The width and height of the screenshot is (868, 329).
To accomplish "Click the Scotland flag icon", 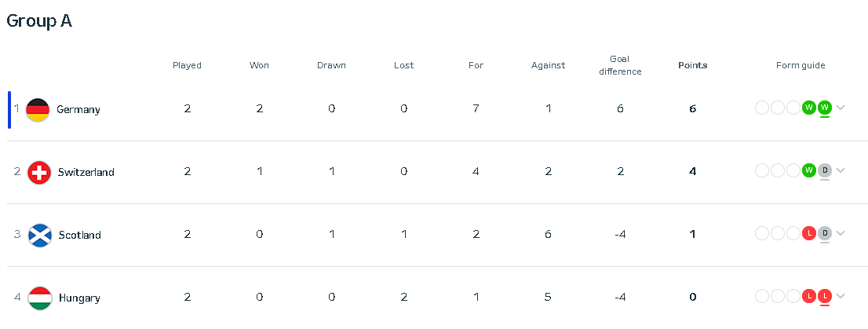I will click(x=38, y=235).
